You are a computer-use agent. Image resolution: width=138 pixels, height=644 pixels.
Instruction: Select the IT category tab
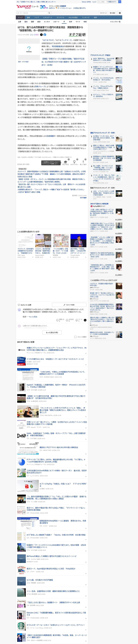[x=64, y=22]
